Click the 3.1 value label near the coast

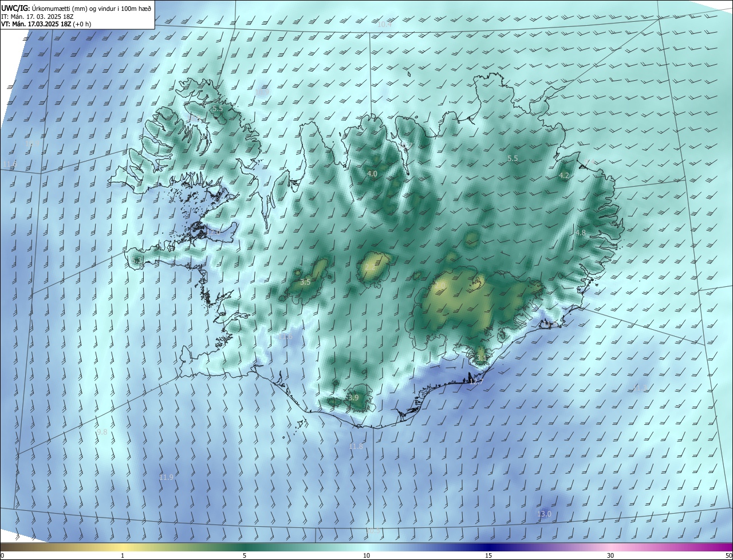click(482, 358)
